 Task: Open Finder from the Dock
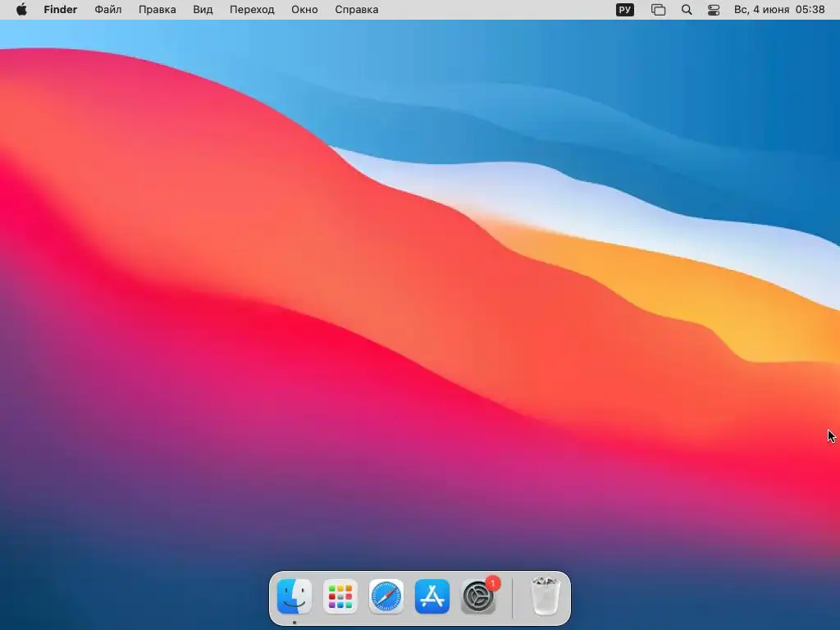point(294,596)
